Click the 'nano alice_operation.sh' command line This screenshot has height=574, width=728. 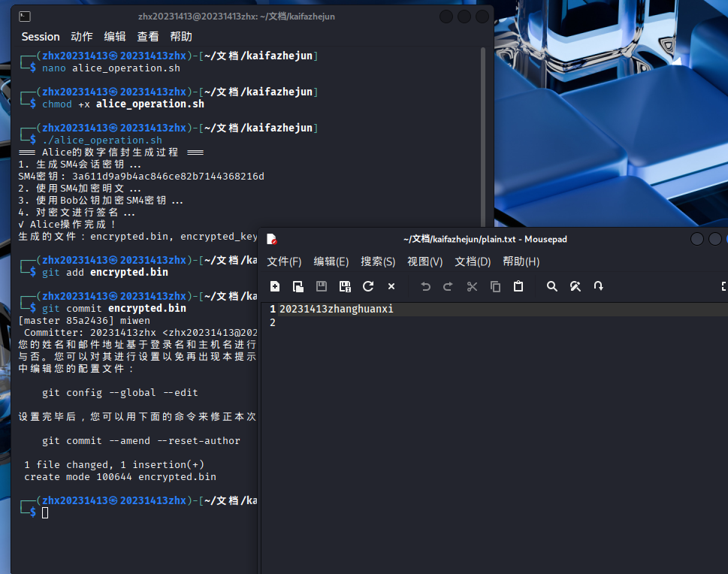(x=111, y=68)
